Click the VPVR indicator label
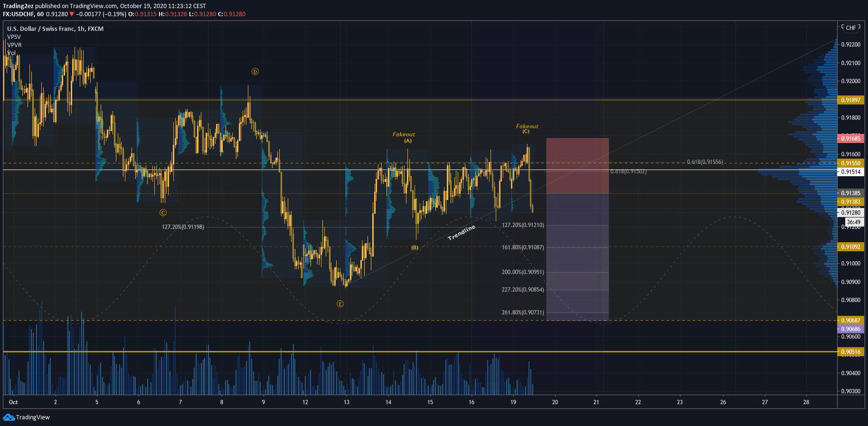868x426 pixels. (14, 45)
